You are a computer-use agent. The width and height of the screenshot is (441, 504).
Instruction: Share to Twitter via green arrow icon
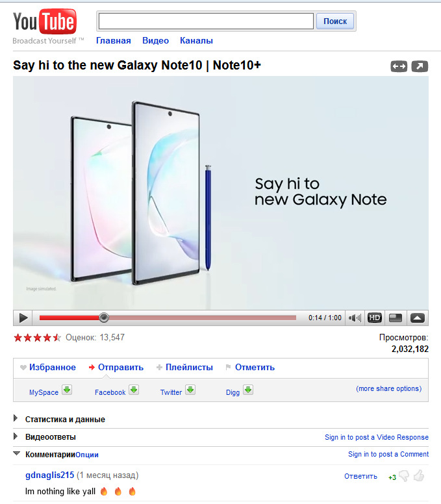click(x=190, y=390)
